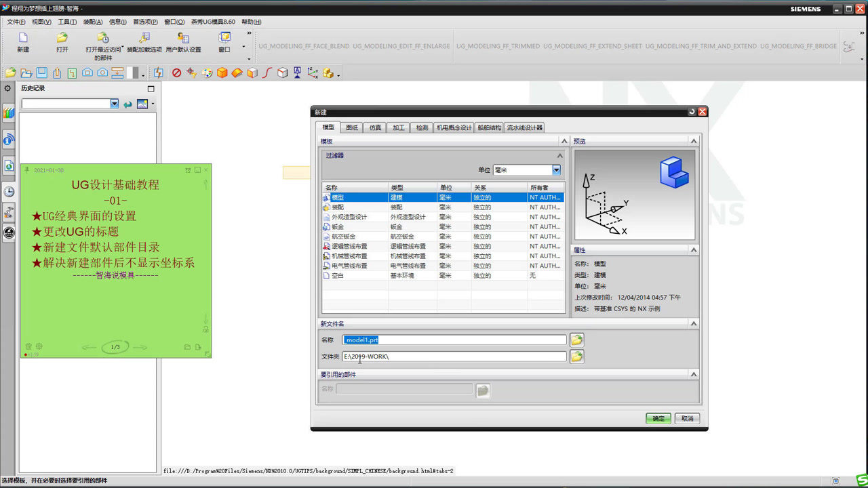This screenshot has width=868, height=488.
Task: Click the red no-entry circle toolbar icon
Action: pyautogui.click(x=176, y=73)
